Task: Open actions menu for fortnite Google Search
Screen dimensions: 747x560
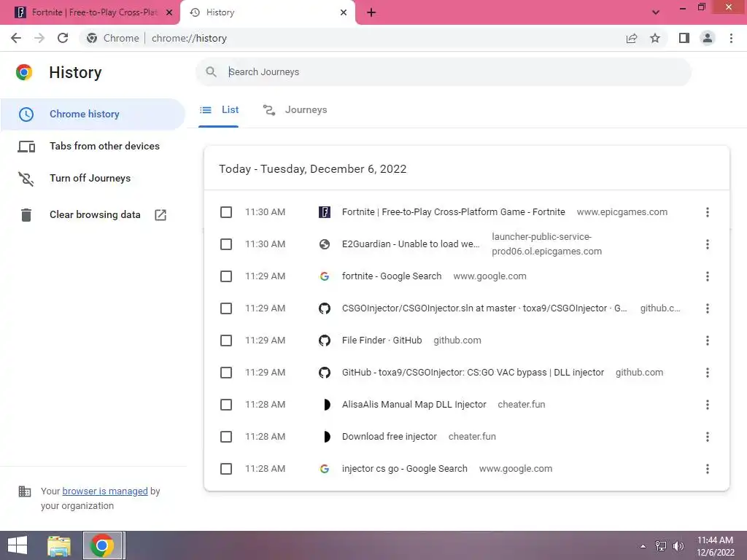Action: (708, 276)
